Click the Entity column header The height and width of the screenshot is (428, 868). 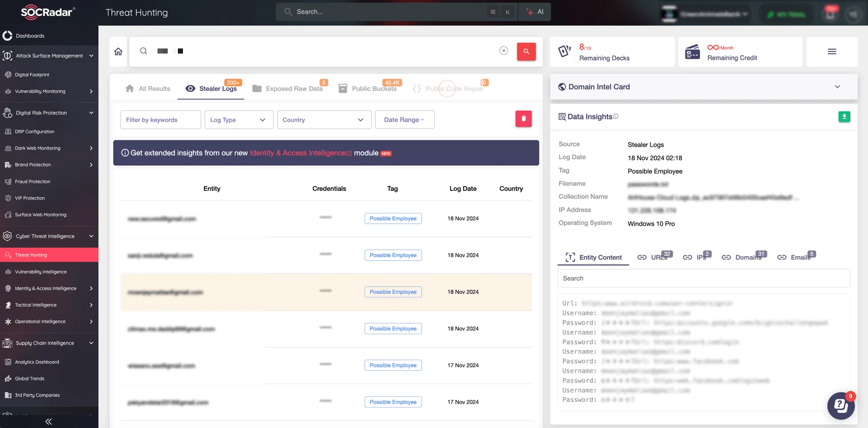point(212,189)
